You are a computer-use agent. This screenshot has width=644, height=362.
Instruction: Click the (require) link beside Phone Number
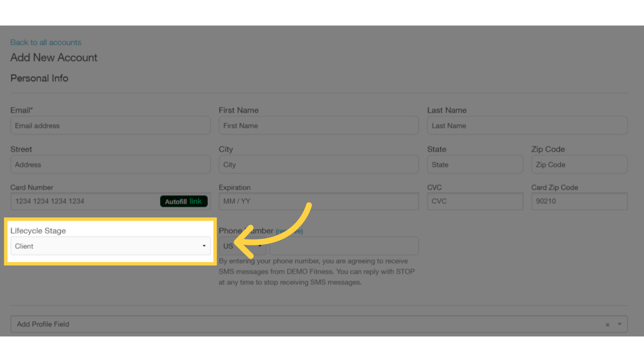coord(290,231)
